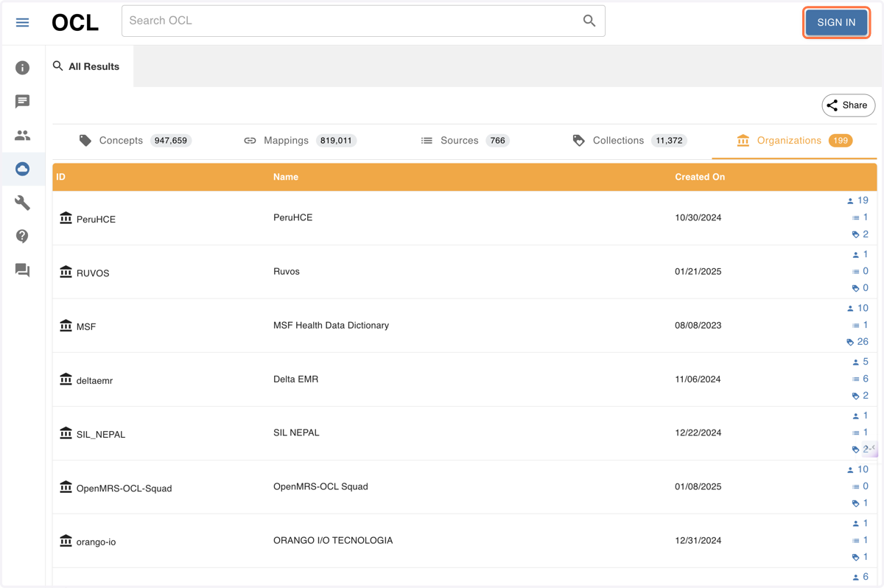Click the organization icon beside SIL_NEPAL

[x=66, y=433]
